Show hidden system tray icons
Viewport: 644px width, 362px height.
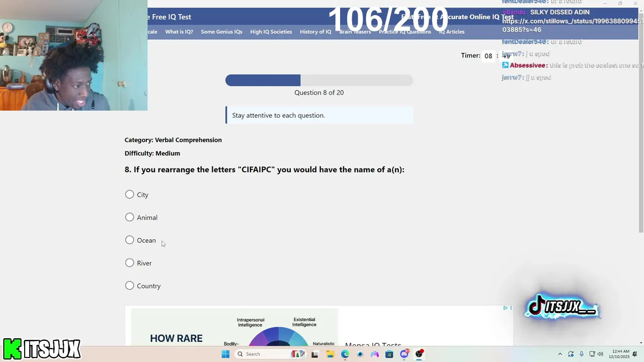pyautogui.click(x=560, y=354)
